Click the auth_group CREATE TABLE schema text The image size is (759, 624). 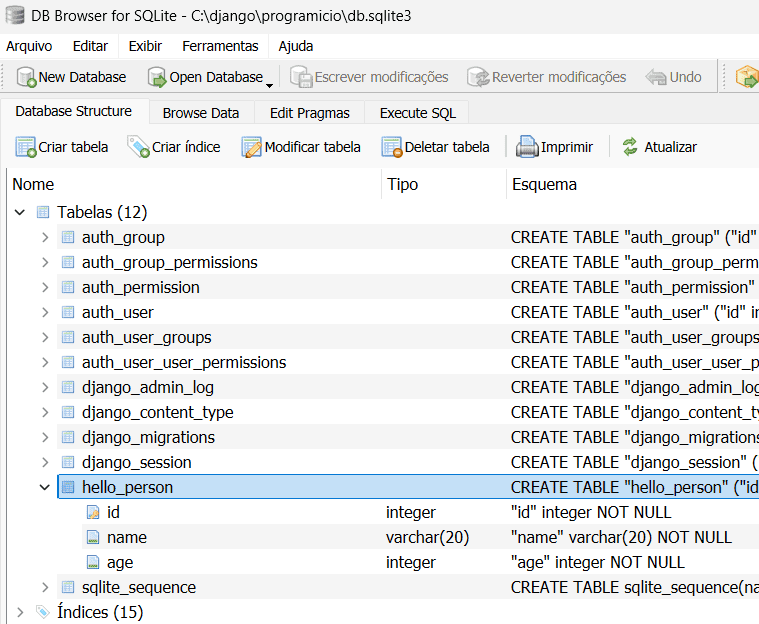[x=634, y=237]
